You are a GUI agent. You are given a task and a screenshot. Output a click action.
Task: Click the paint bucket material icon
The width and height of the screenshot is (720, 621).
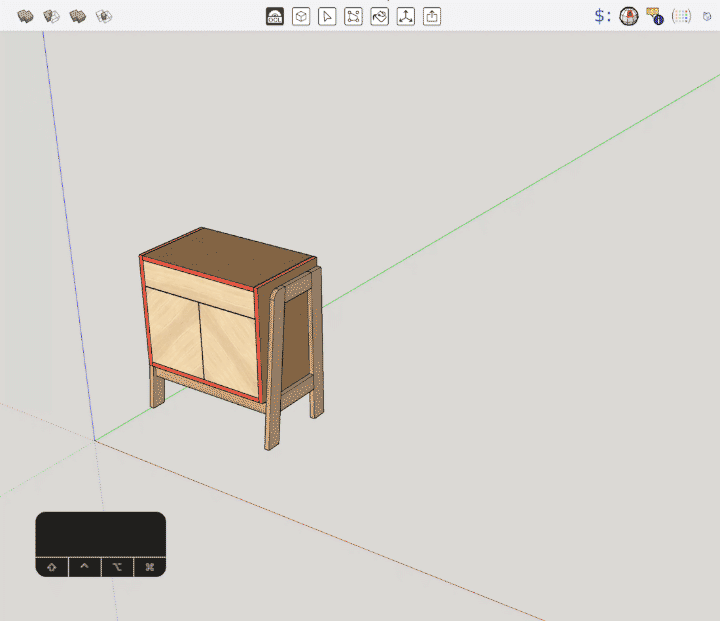[x=379, y=17]
